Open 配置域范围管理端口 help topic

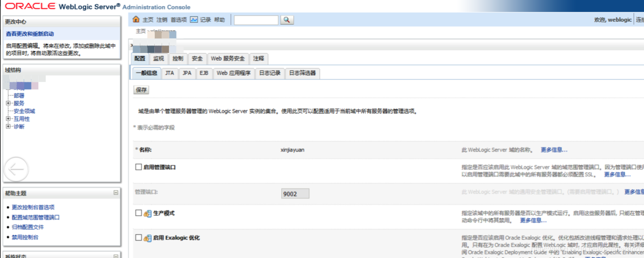[x=36, y=217]
